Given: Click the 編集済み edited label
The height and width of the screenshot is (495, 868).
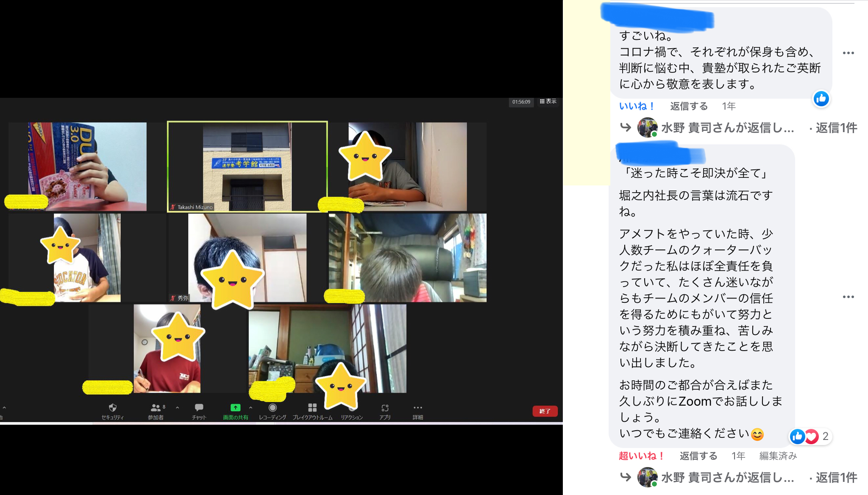Looking at the screenshot, I should click(778, 456).
